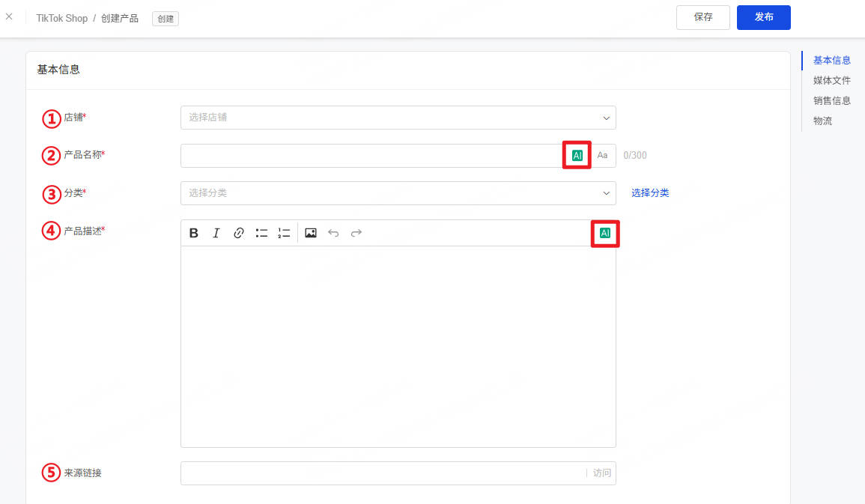Jump to 媒体文件 section in sidebar
This screenshot has height=504, width=865.
(831, 81)
